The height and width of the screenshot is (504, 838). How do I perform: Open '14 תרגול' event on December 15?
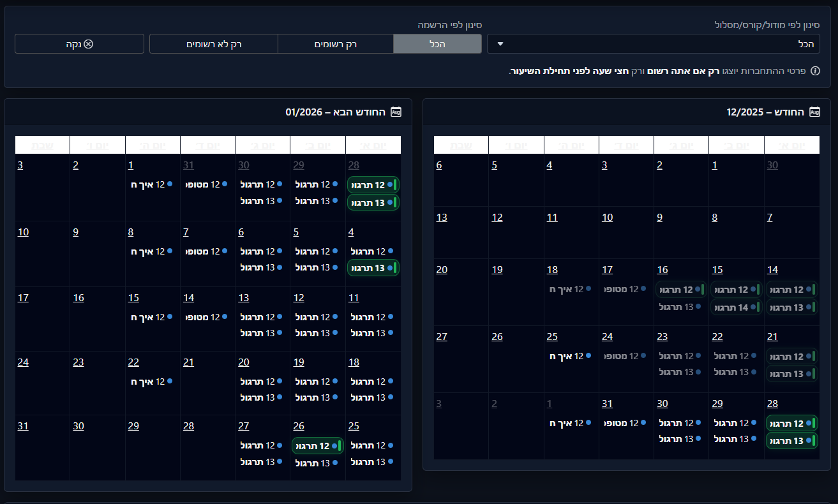click(x=736, y=307)
